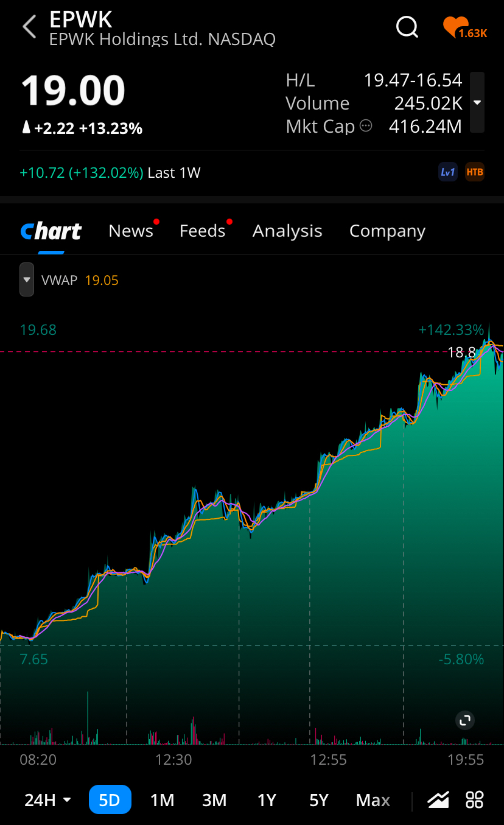The height and width of the screenshot is (825, 504).
Task: Open the chart style line icon
Action: (438, 799)
